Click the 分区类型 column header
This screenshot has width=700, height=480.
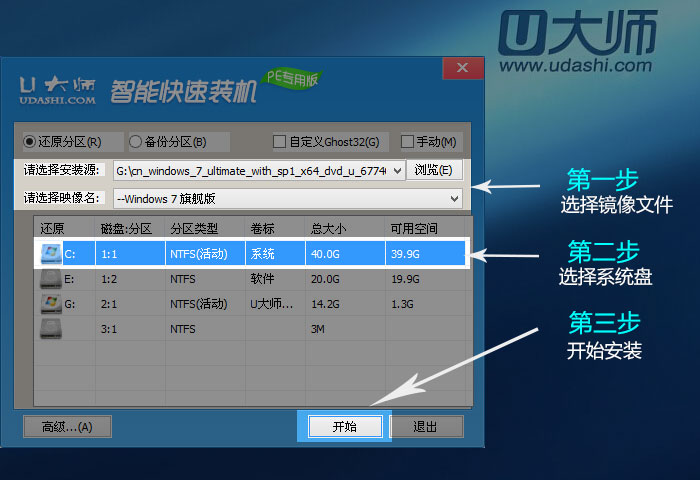click(205, 228)
